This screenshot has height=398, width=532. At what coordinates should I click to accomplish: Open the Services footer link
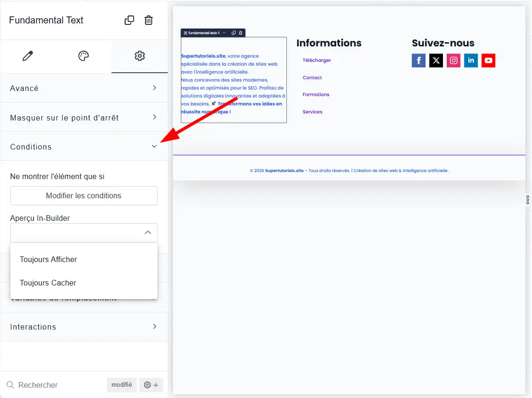tap(313, 112)
